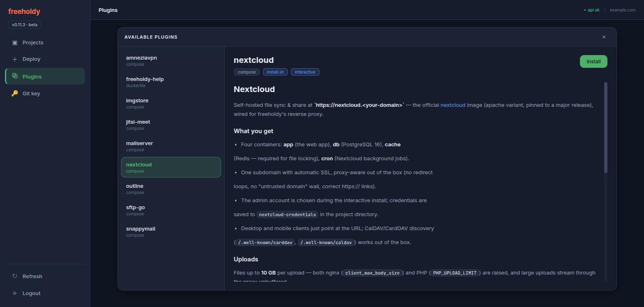Viewport: 644px width, 307px height.
Task: Follow the nextcloud image hyperlink
Action: click(453, 105)
